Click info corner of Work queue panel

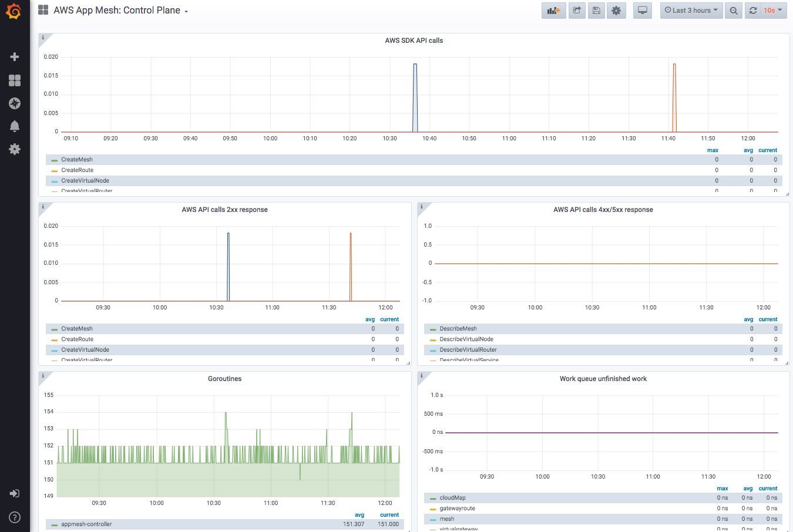point(421,376)
